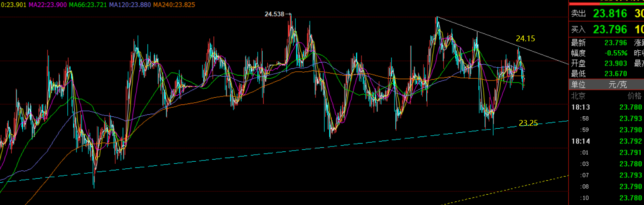The width and height of the screenshot is (644, 205).
Task: Click the 最新 latest price value 23.796
Action: [x=615, y=43]
